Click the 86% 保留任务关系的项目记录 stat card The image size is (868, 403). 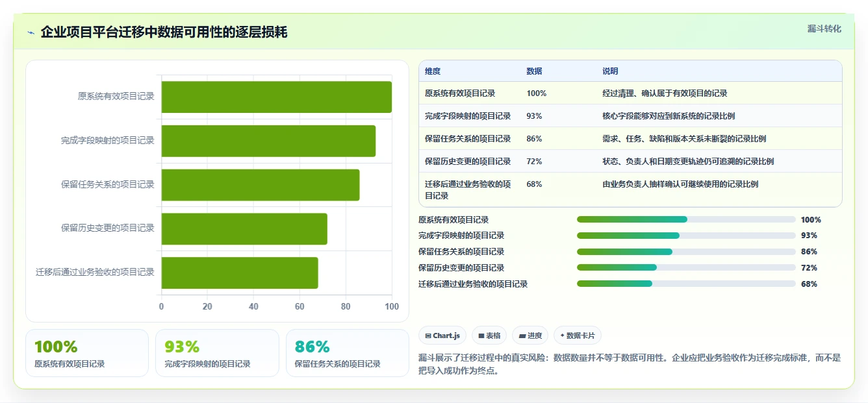(348, 353)
